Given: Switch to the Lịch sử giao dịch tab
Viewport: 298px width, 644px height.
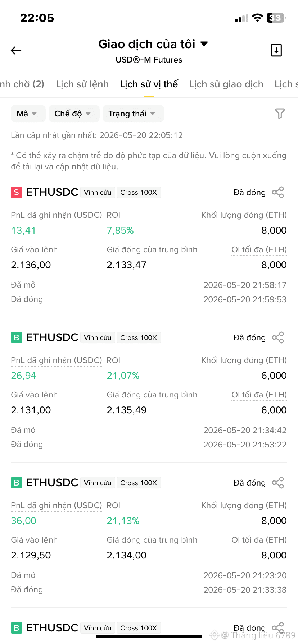Looking at the screenshot, I should coord(226,84).
